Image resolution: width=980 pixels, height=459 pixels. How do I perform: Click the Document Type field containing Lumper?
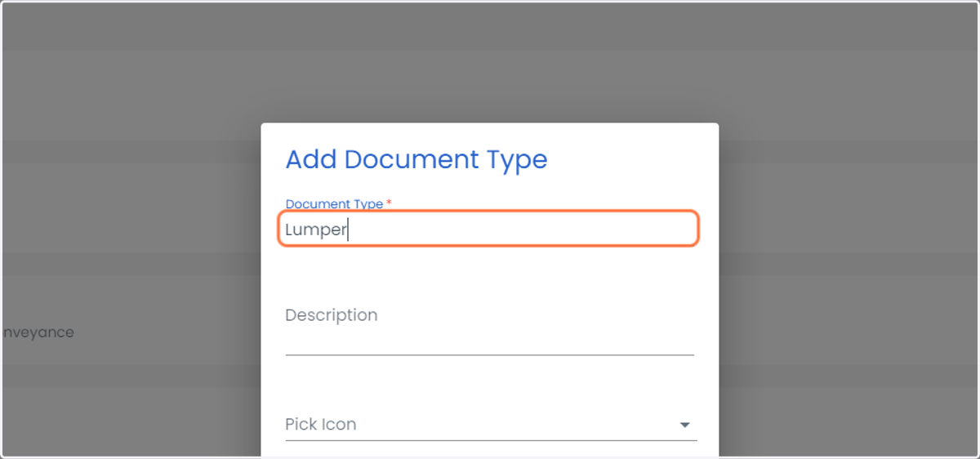click(488, 229)
